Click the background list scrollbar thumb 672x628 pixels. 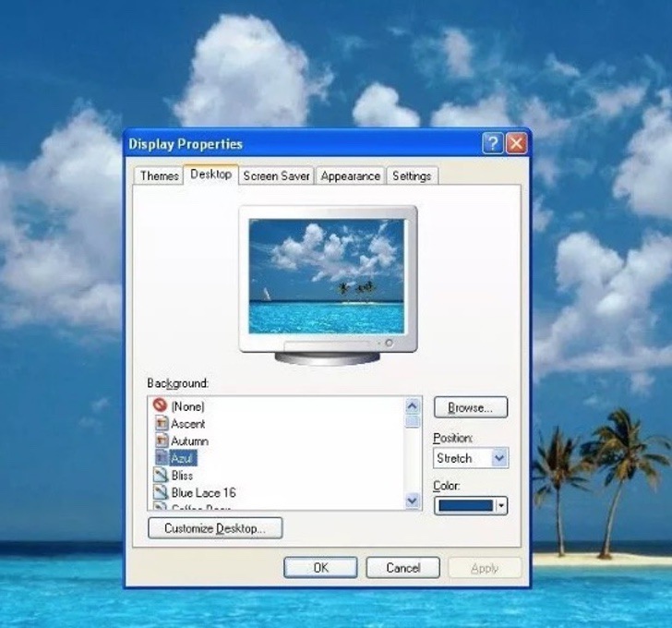point(413,421)
